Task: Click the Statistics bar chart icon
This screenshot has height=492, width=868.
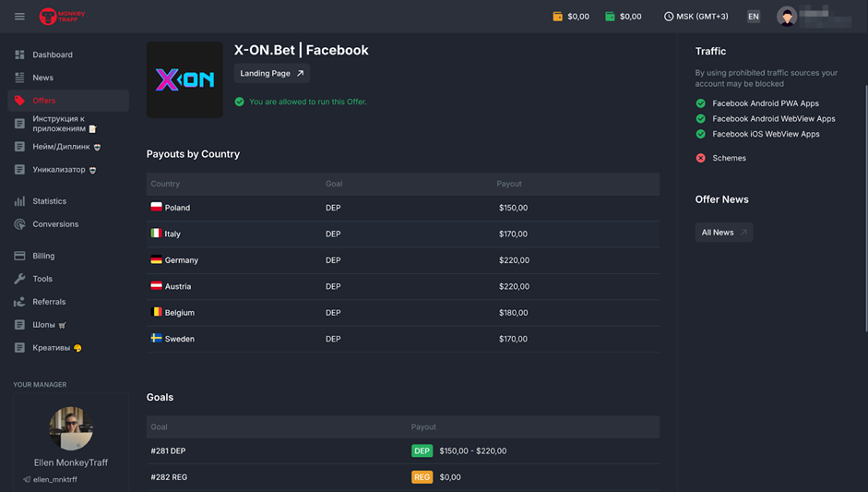Action: (19, 201)
